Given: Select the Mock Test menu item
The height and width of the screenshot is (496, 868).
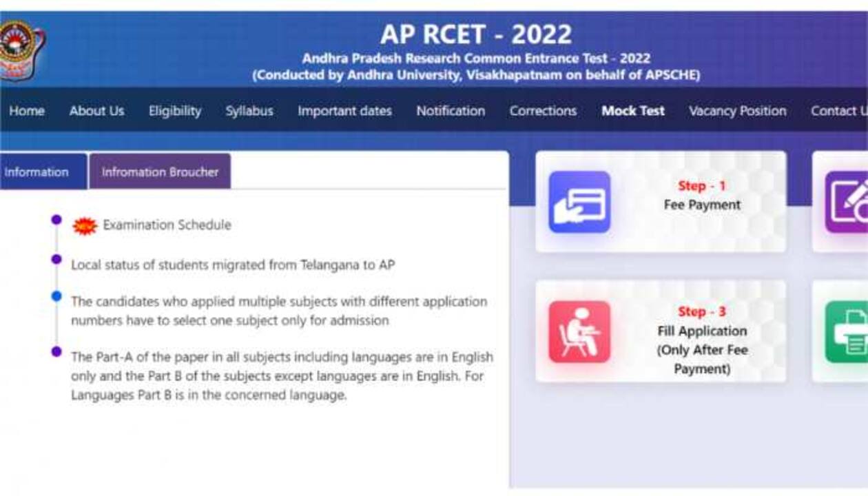Looking at the screenshot, I should [633, 111].
